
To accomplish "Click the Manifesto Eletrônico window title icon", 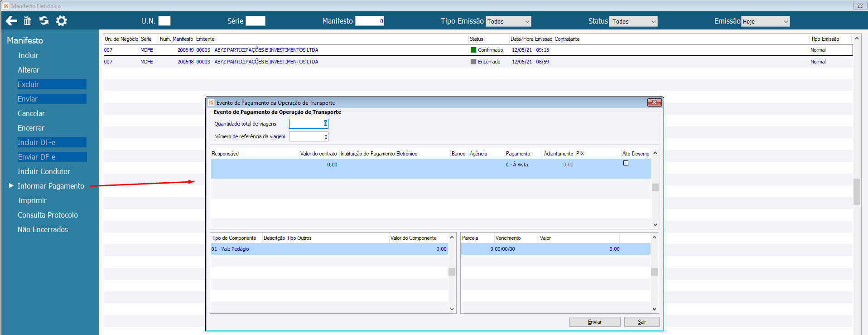I will pos(6,6).
